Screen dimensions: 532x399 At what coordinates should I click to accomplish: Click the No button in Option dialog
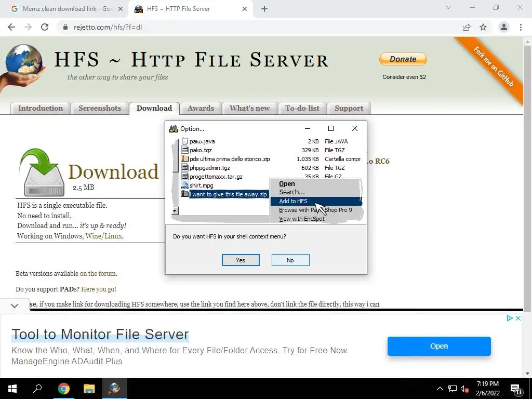(290, 260)
